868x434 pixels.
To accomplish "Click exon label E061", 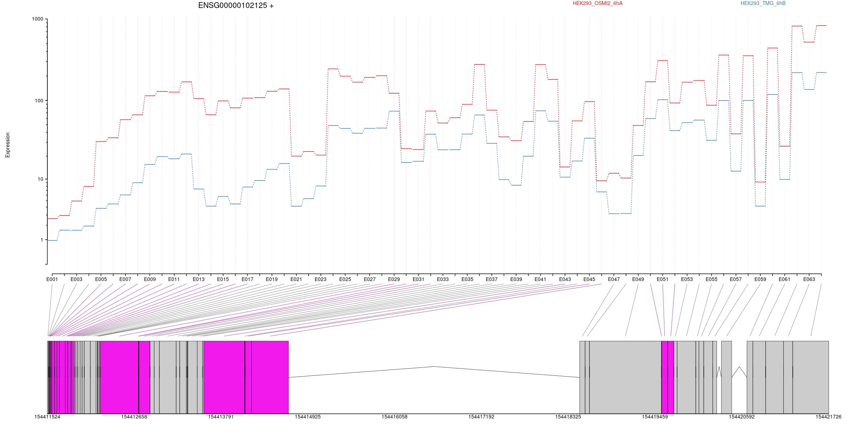I will point(784,279).
